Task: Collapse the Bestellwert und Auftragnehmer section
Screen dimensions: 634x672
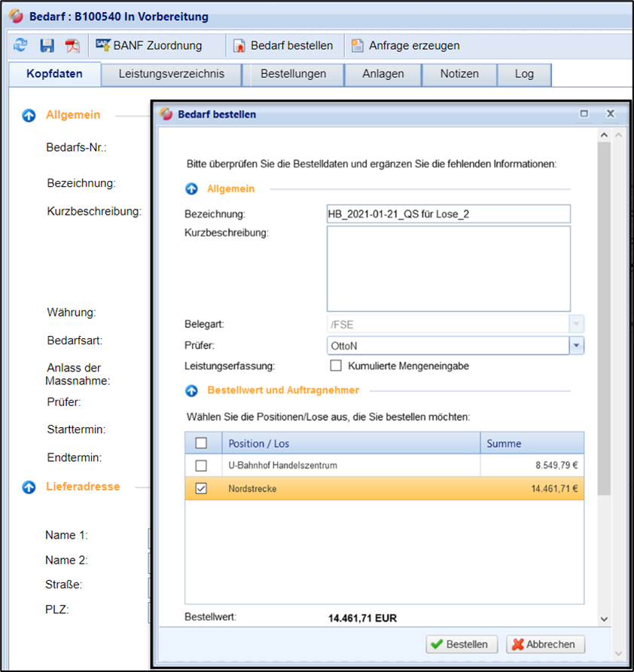Action: tap(192, 390)
